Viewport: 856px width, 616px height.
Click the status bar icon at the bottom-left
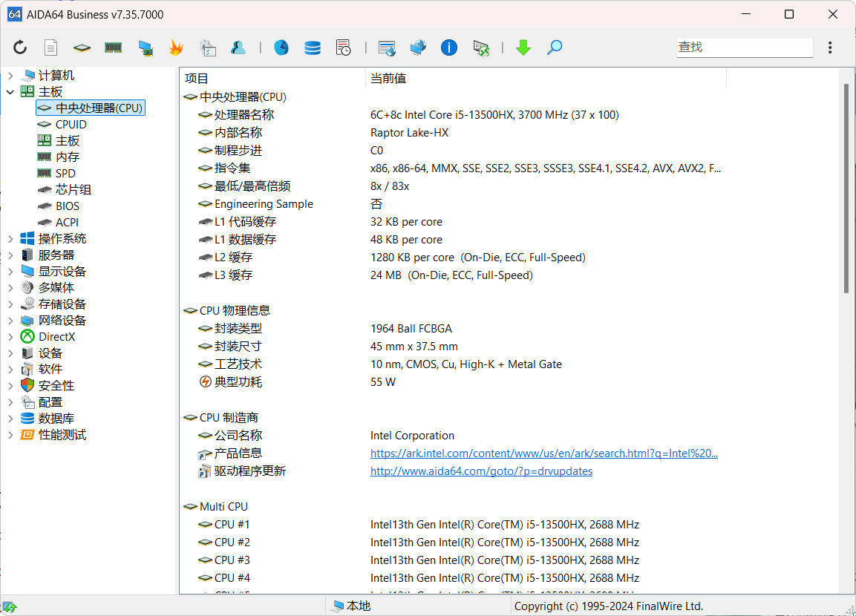point(10,606)
